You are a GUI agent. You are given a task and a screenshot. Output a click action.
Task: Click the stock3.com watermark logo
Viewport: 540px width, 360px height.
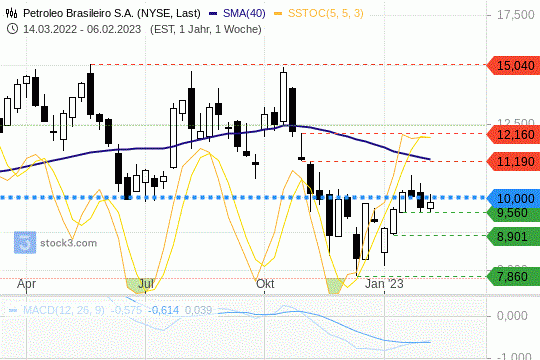click(25, 243)
